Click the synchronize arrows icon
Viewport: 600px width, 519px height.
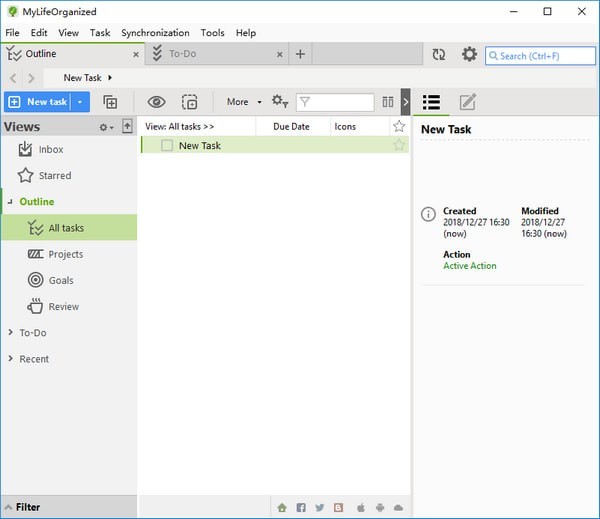pyautogui.click(x=438, y=55)
